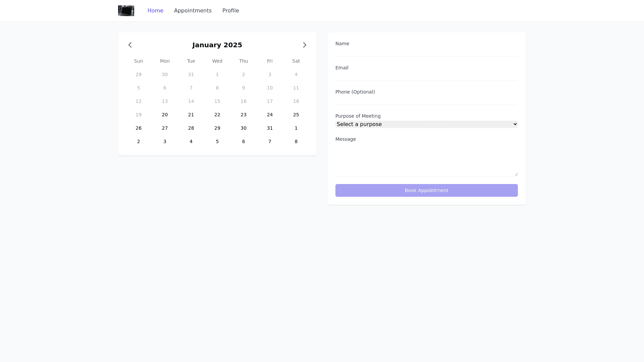Grab the Message box resize handle
The height and width of the screenshot is (362, 644).
[x=516, y=174]
